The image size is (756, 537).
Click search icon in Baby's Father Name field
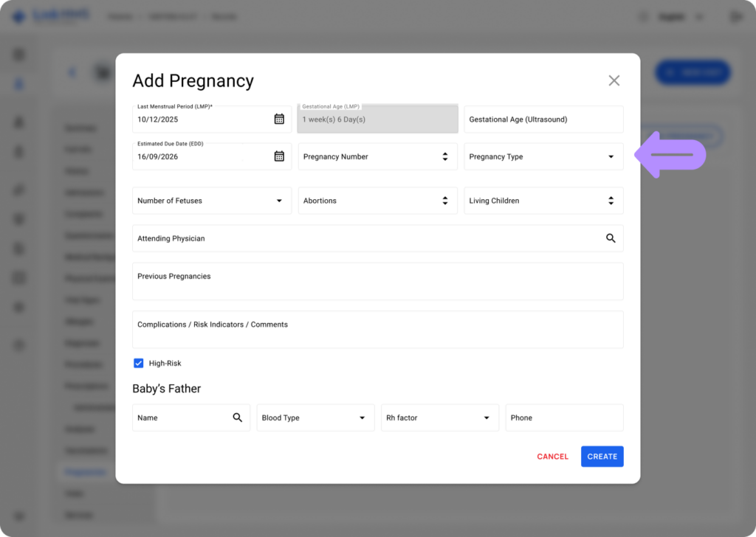pyautogui.click(x=238, y=418)
